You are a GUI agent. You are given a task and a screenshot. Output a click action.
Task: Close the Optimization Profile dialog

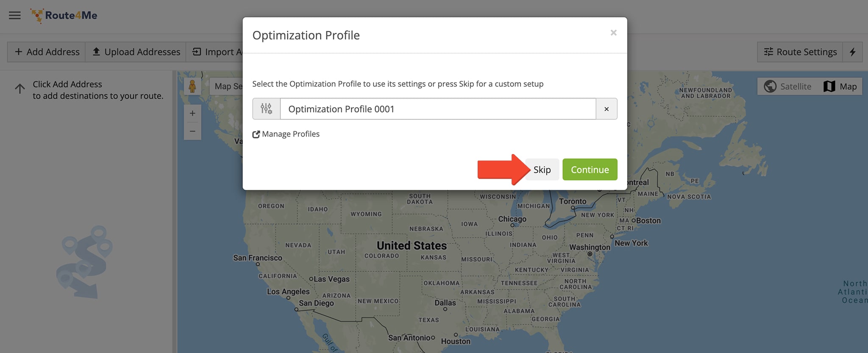[613, 33]
